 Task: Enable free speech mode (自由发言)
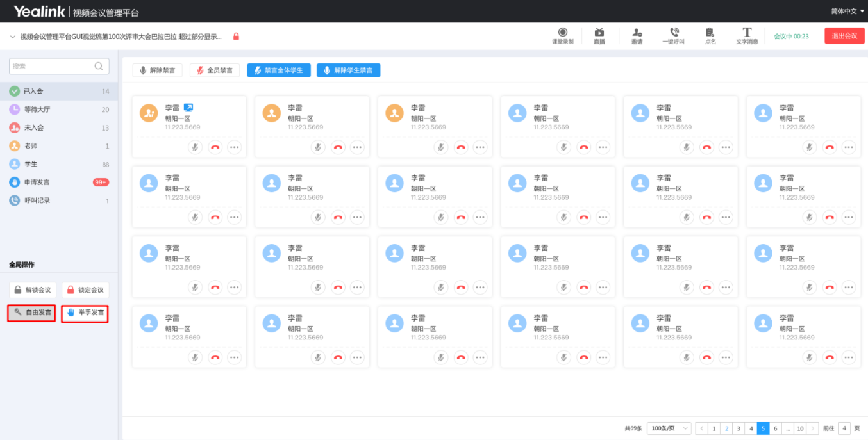32,313
